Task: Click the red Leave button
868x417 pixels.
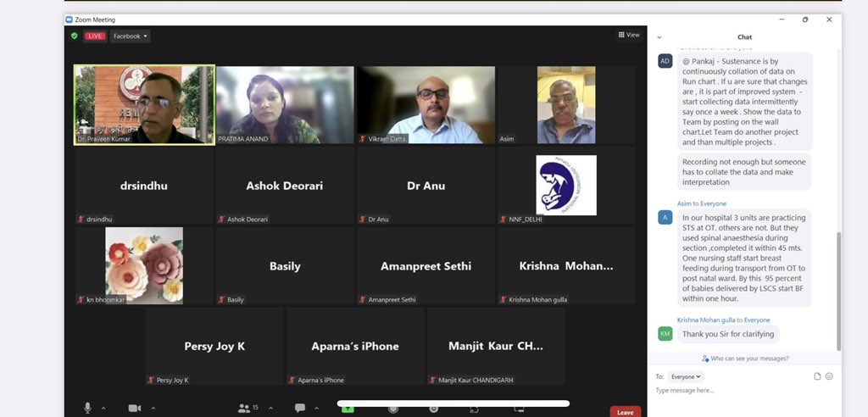Action: tap(626, 412)
